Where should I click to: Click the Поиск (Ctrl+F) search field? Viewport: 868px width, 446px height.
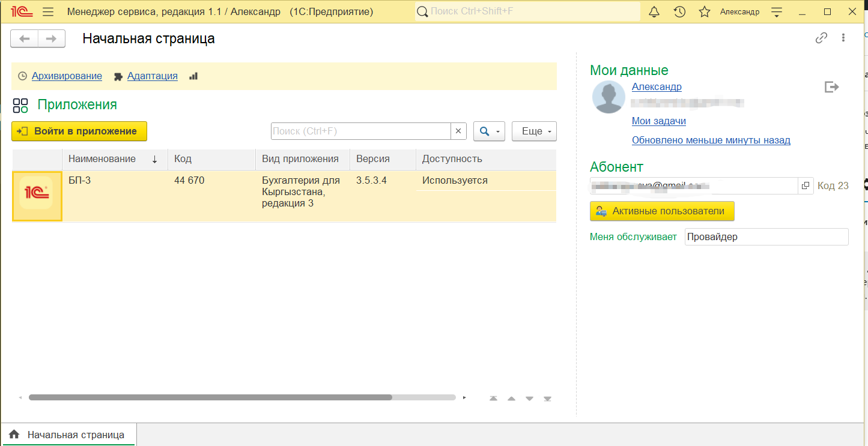pyautogui.click(x=360, y=131)
